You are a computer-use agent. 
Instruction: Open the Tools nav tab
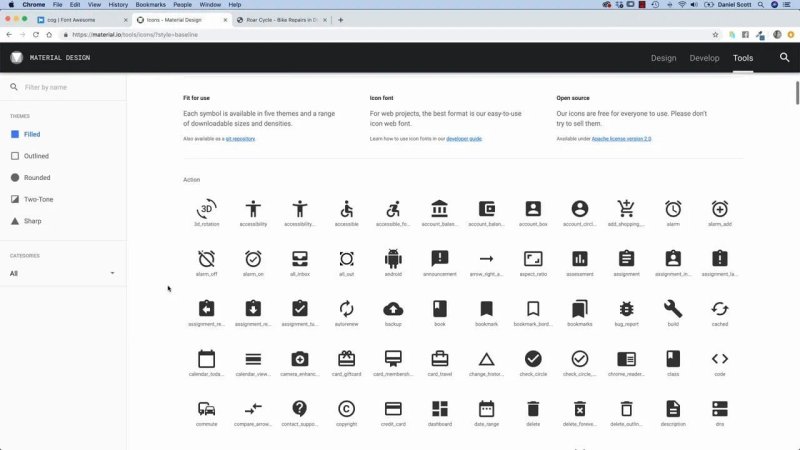[743, 58]
